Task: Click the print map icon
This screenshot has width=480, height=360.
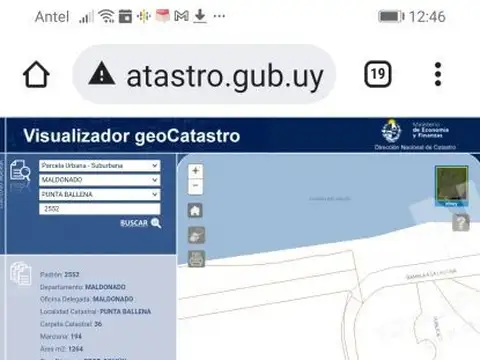Action: 196,259
